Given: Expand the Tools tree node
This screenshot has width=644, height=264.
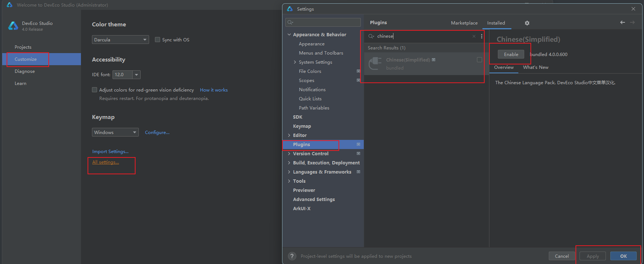Looking at the screenshot, I should [x=289, y=181].
